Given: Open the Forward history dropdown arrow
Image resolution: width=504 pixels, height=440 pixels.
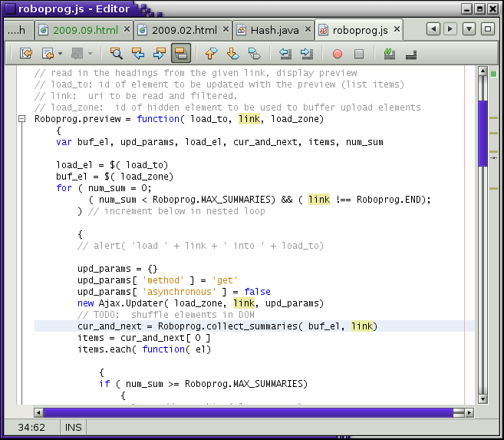Looking at the screenshot, I should tap(90, 54).
